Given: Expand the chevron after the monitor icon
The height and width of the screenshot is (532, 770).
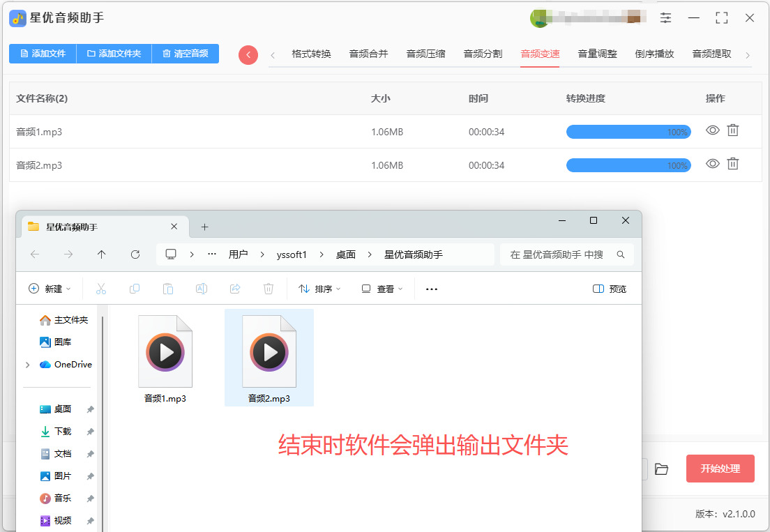Looking at the screenshot, I should pyautogui.click(x=192, y=254).
